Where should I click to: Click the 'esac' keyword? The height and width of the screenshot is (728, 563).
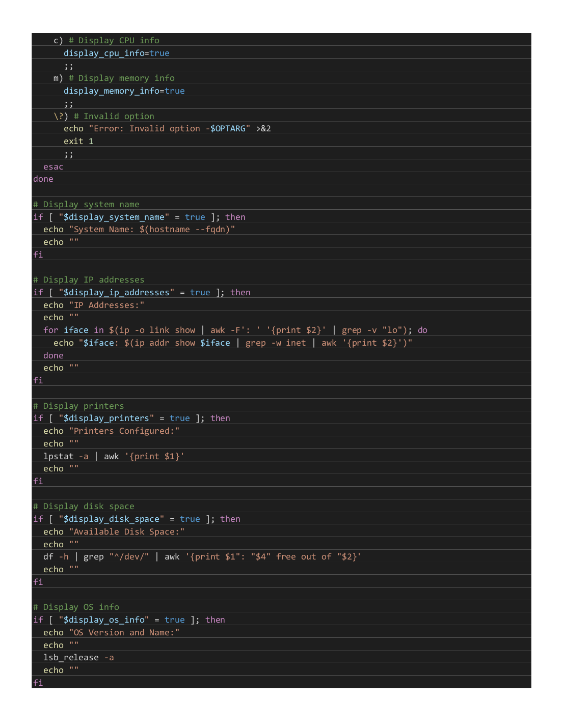coord(53,166)
